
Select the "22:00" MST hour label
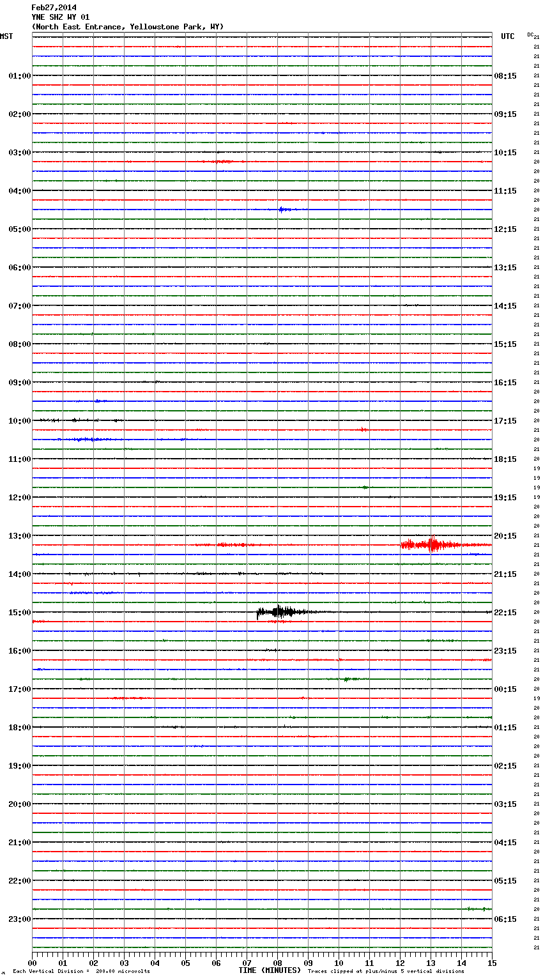pyautogui.click(x=20, y=881)
